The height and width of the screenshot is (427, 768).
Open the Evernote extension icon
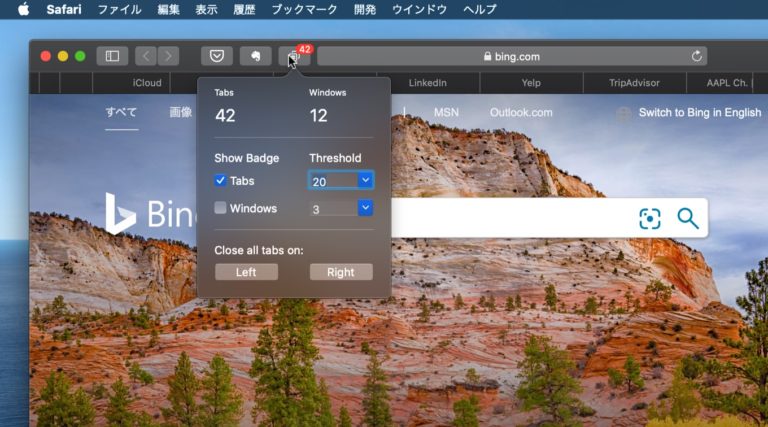[255, 56]
